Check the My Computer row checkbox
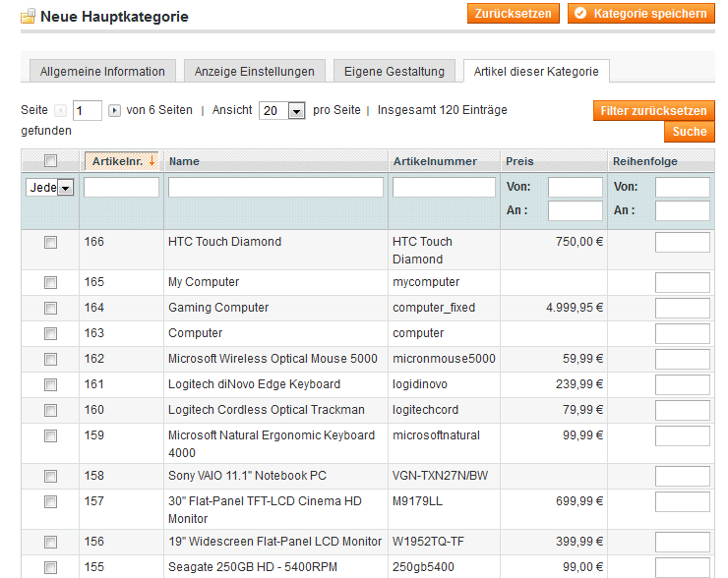Screen dimensions: 728x578 tap(50, 282)
